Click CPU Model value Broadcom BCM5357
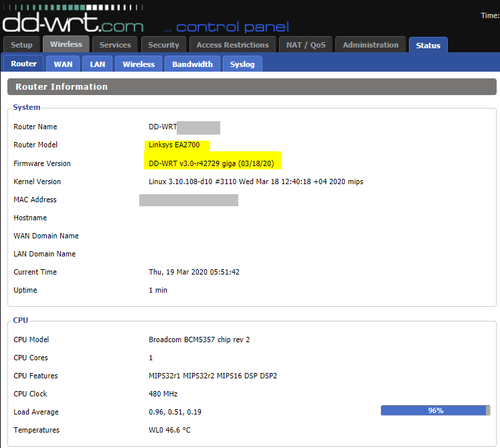 pos(199,340)
